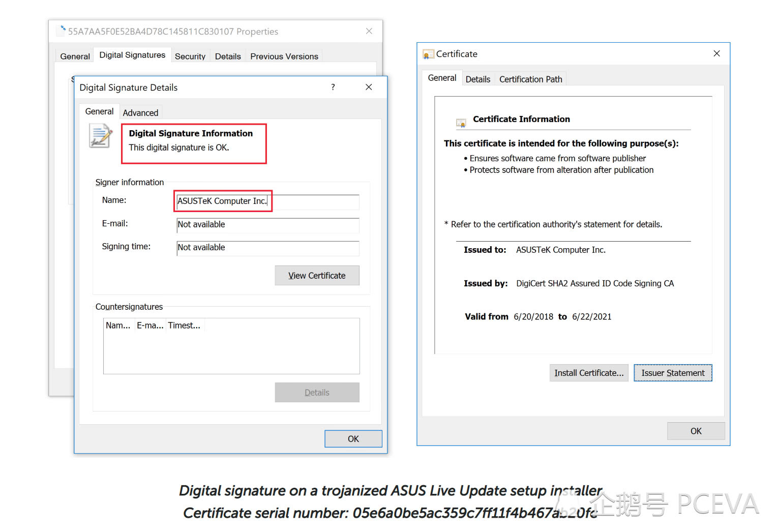Click OK in the Certificate window

click(696, 431)
